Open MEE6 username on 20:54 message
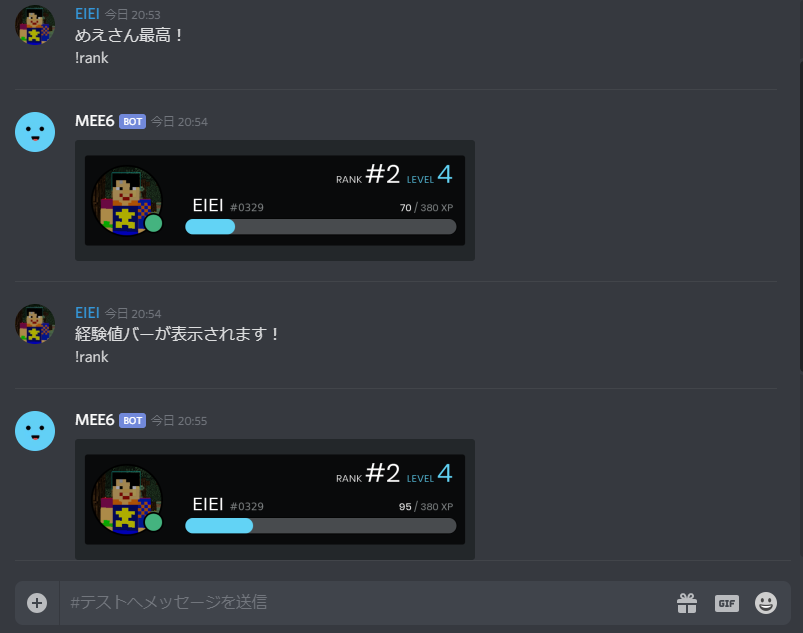This screenshot has height=633, width=803. coord(95,121)
